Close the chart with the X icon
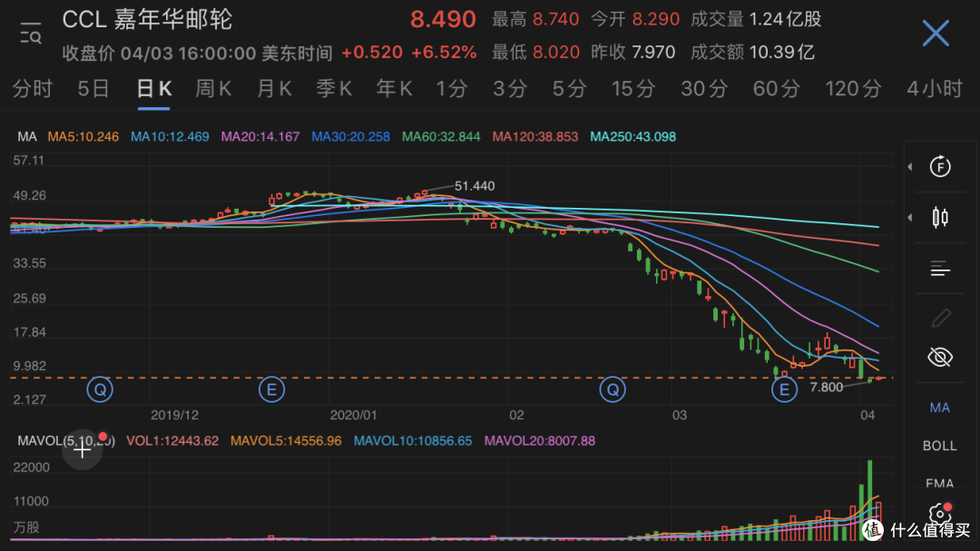This screenshot has width=980, height=551. [936, 33]
